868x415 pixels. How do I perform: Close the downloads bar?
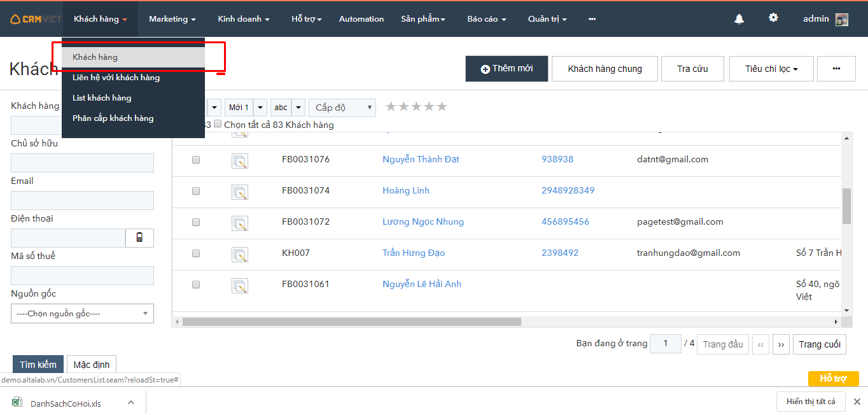[x=857, y=402]
